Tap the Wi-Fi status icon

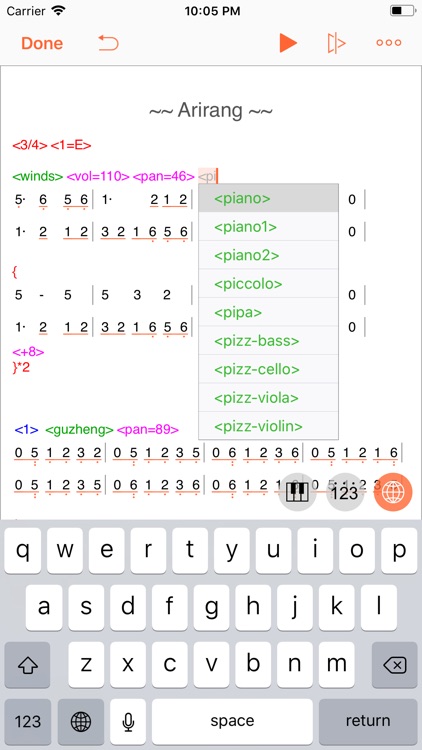(x=58, y=11)
